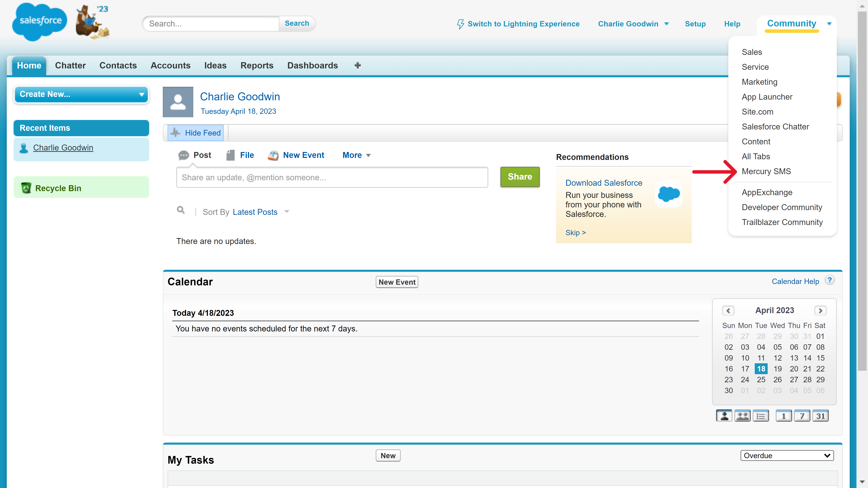This screenshot has width=868, height=488.
Task: Click Skip in Recommendations
Action: click(576, 233)
